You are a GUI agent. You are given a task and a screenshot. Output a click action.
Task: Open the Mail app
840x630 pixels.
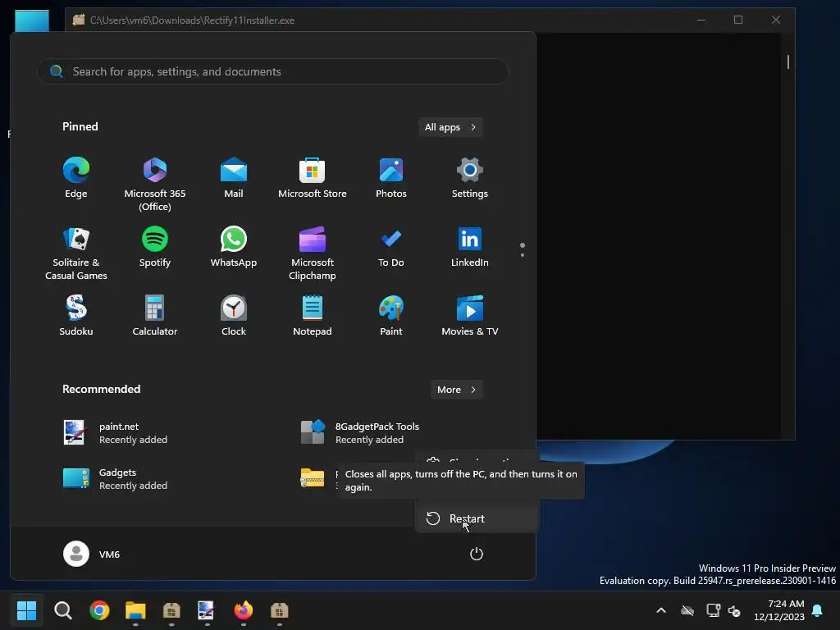[x=234, y=177]
